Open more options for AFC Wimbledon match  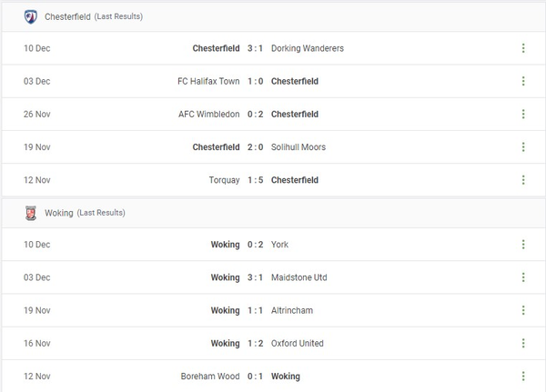click(523, 114)
